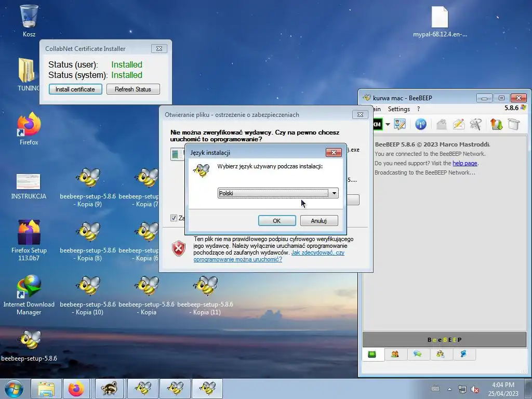The image size is (532, 399).
Task: Select the Kosz recycle bin desktop icon
Action: coord(29,21)
